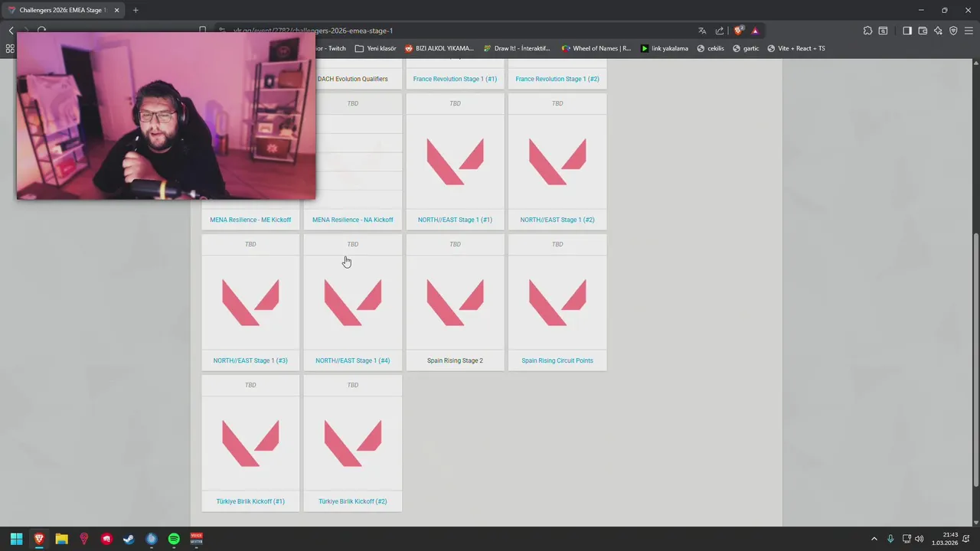Click the webcam overlay video
The image size is (980, 551).
pyautogui.click(x=166, y=115)
